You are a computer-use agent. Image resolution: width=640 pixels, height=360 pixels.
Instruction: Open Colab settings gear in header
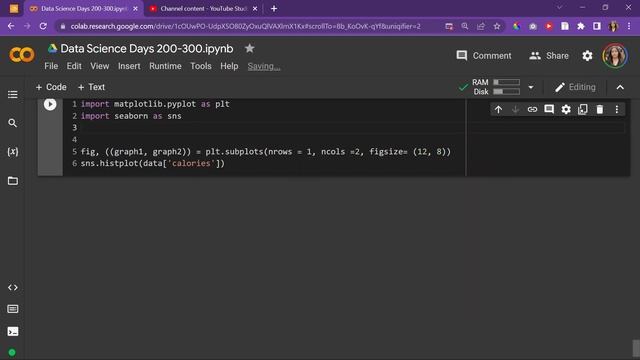coord(587,56)
